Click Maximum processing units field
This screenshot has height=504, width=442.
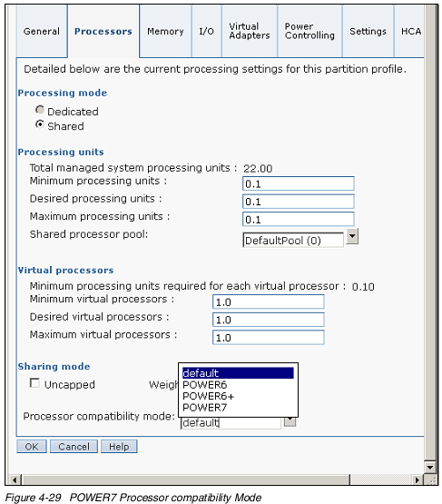click(299, 219)
